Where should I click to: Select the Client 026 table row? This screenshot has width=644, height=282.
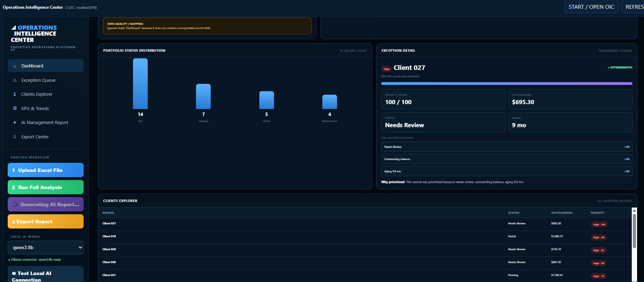click(x=365, y=250)
